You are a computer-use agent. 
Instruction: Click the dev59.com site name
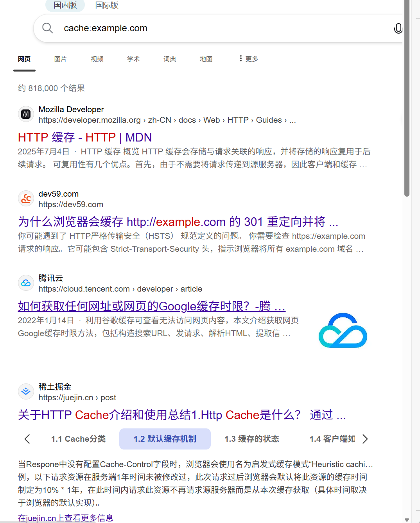(x=59, y=194)
